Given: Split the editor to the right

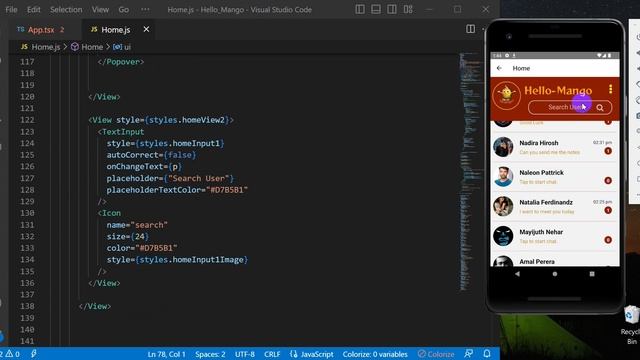Looking at the screenshot, I should tap(470, 29).
